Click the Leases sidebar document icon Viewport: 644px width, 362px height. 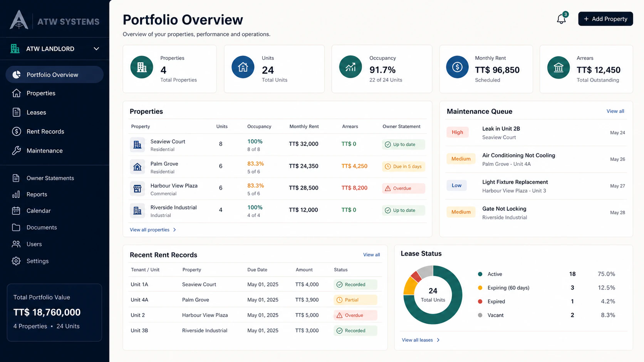[16, 112]
